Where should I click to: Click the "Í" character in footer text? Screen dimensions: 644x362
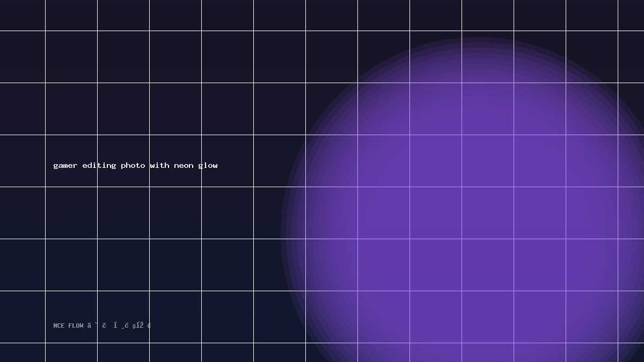tap(115, 325)
